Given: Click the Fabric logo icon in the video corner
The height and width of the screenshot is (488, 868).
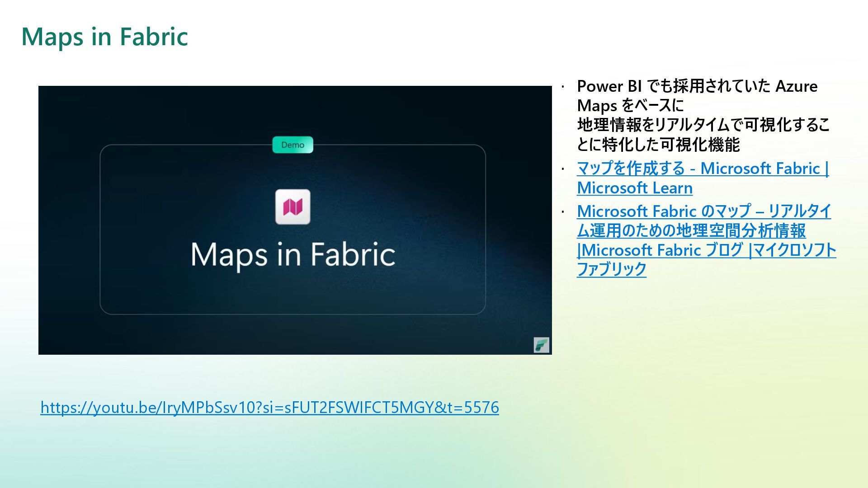Looking at the screenshot, I should click(541, 345).
